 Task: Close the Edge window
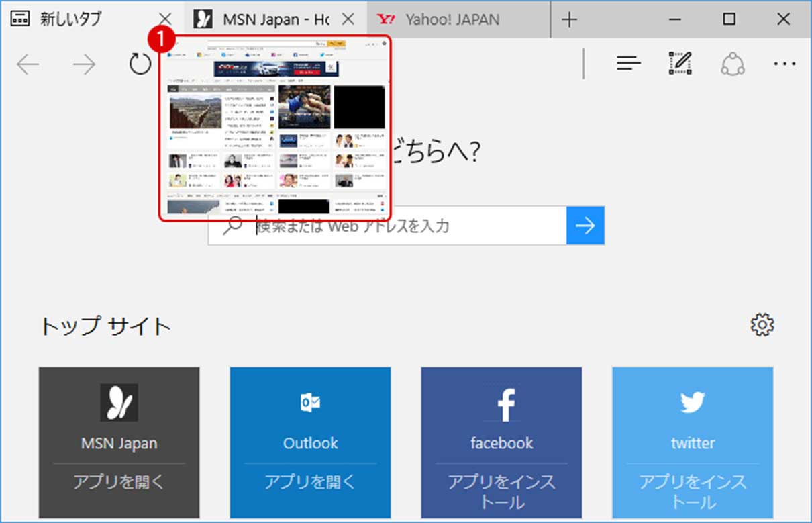[x=783, y=19]
